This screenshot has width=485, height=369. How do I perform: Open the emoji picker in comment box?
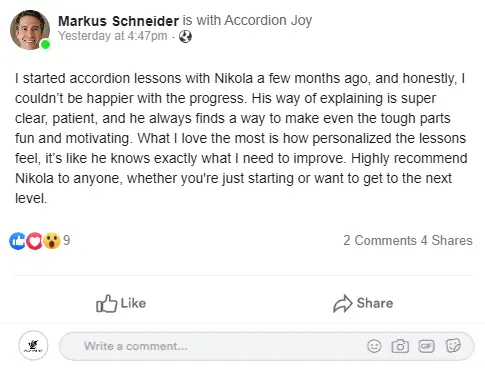374,346
